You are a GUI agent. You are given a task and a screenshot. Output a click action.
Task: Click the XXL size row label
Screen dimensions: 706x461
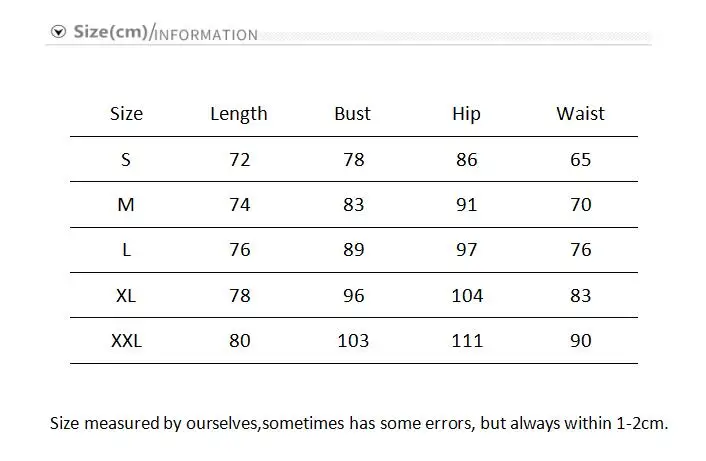point(127,341)
